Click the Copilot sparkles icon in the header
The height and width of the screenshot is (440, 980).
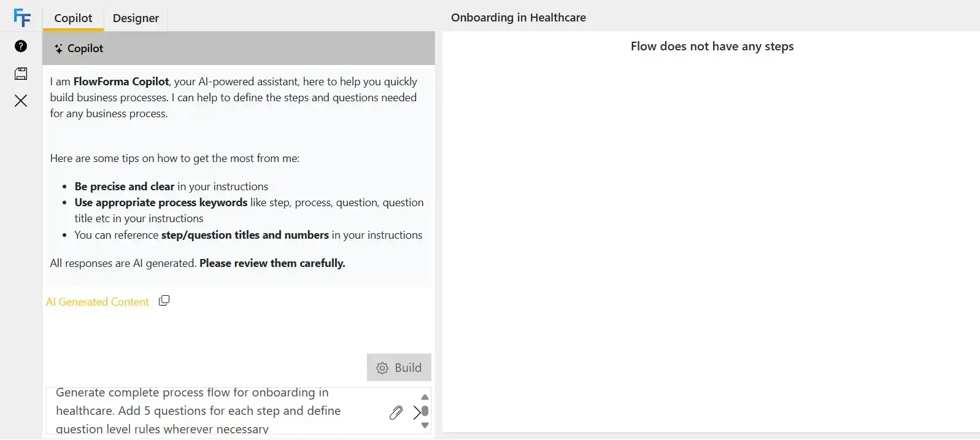pyautogui.click(x=58, y=48)
